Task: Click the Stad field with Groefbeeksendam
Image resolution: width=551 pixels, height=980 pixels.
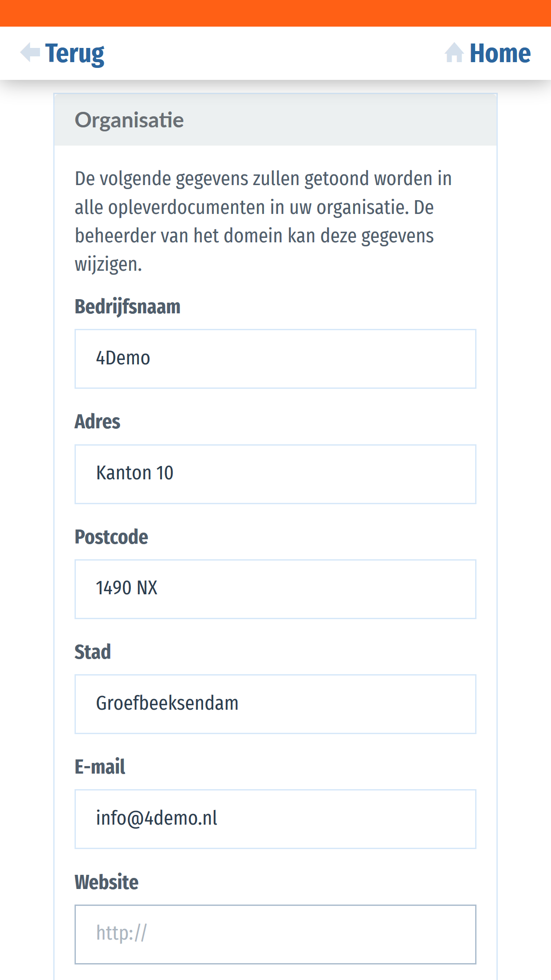Action: point(275,704)
